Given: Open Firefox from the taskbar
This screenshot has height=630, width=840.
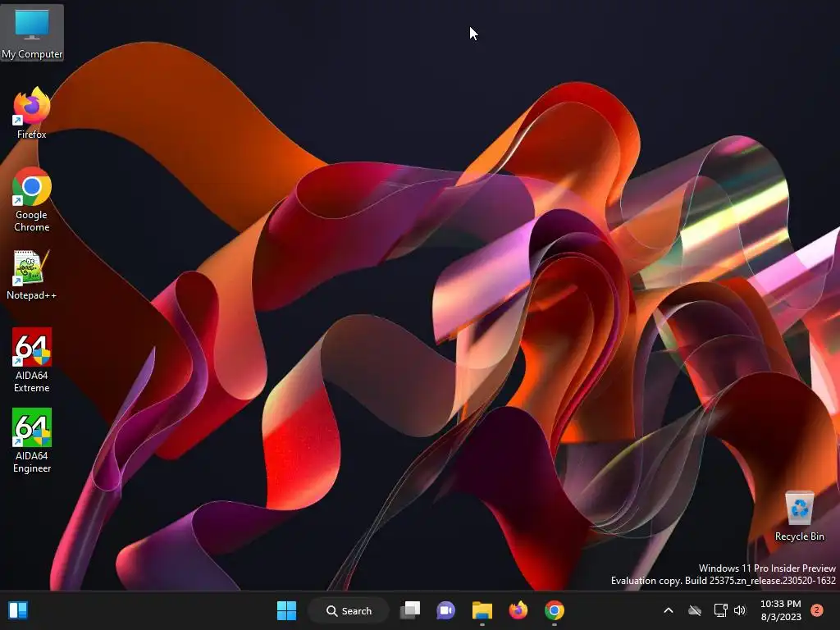Looking at the screenshot, I should click(518, 610).
